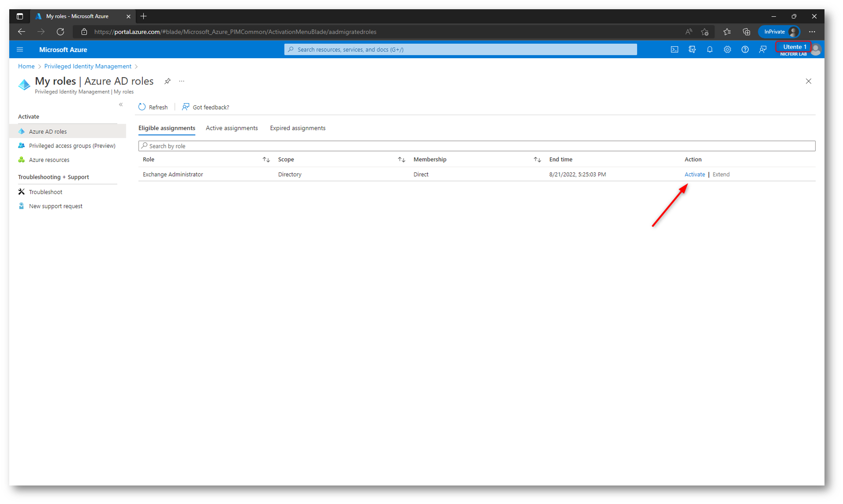Viewport: 843px width, 504px height.
Task: Click the browser address bar URL
Action: point(235,32)
